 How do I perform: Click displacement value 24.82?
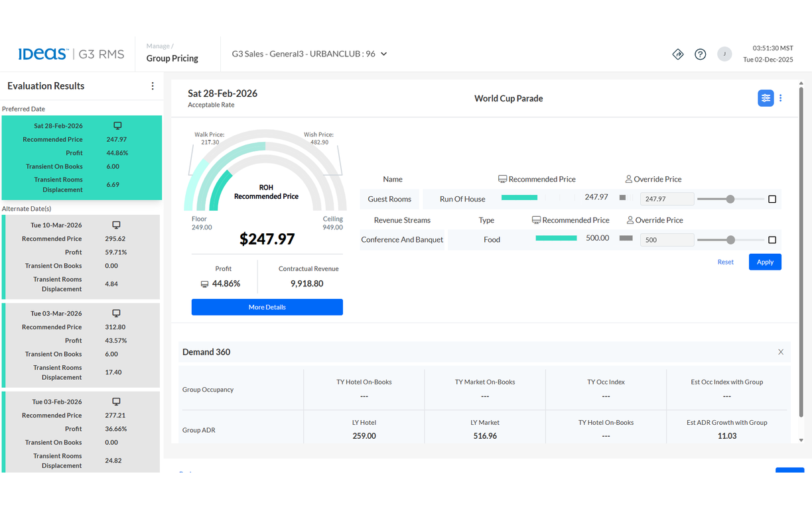[x=113, y=461]
